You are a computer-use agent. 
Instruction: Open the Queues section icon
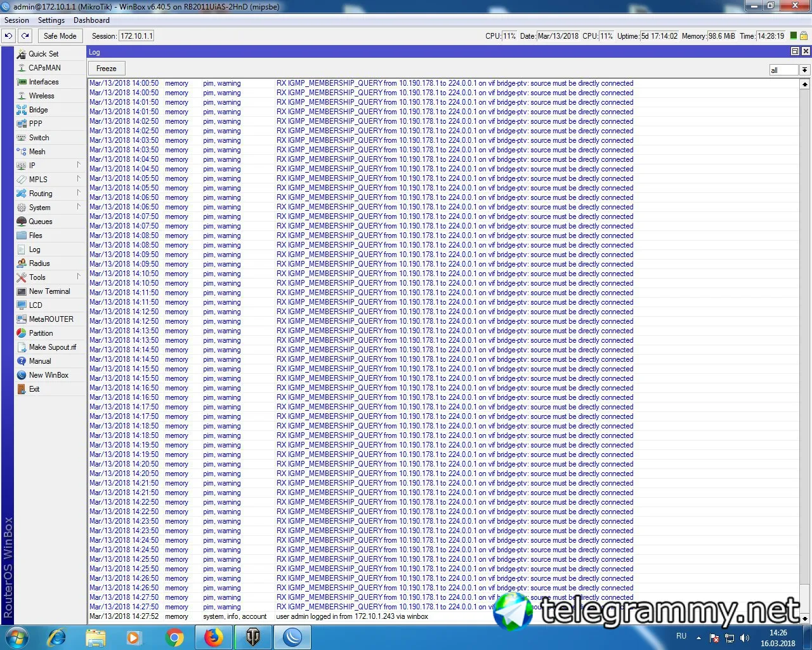click(22, 222)
